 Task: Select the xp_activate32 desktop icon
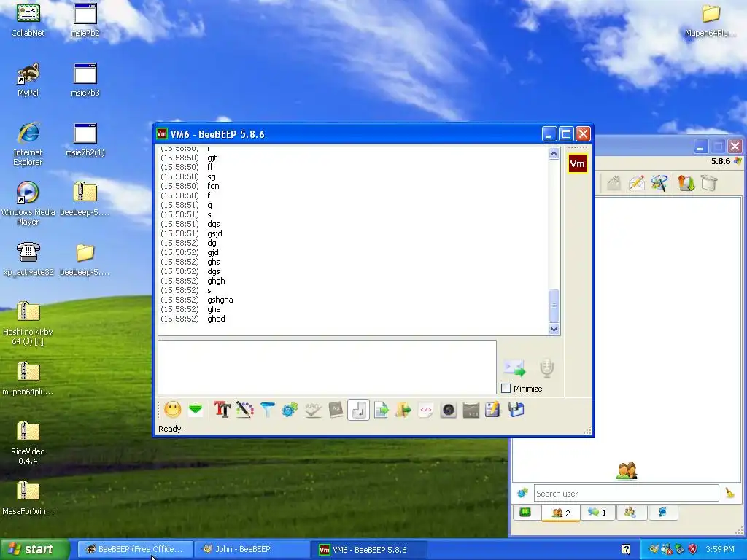(28, 259)
